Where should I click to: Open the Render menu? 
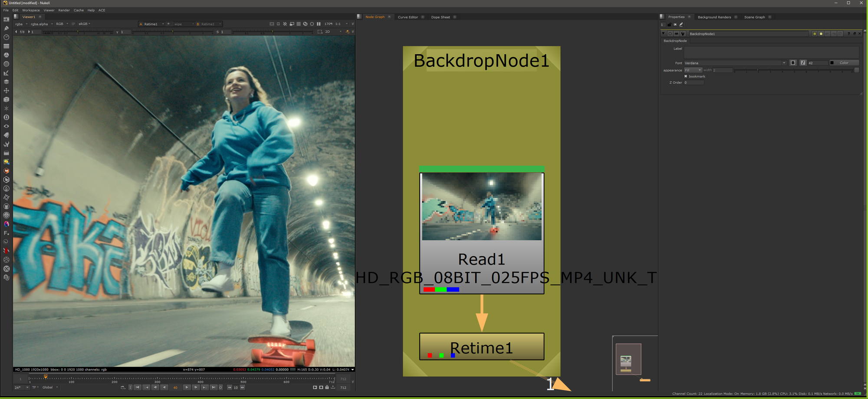pyautogui.click(x=64, y=10)
